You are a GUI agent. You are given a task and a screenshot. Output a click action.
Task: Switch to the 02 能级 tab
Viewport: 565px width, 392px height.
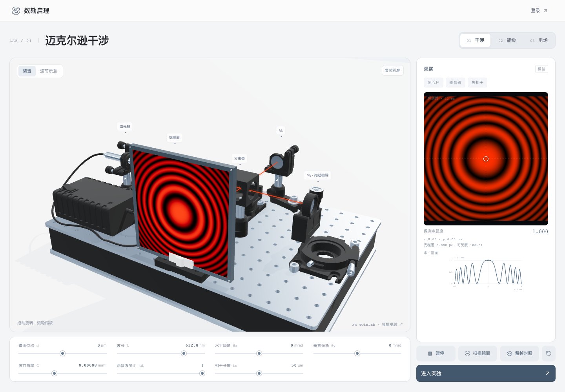[507, 40]
